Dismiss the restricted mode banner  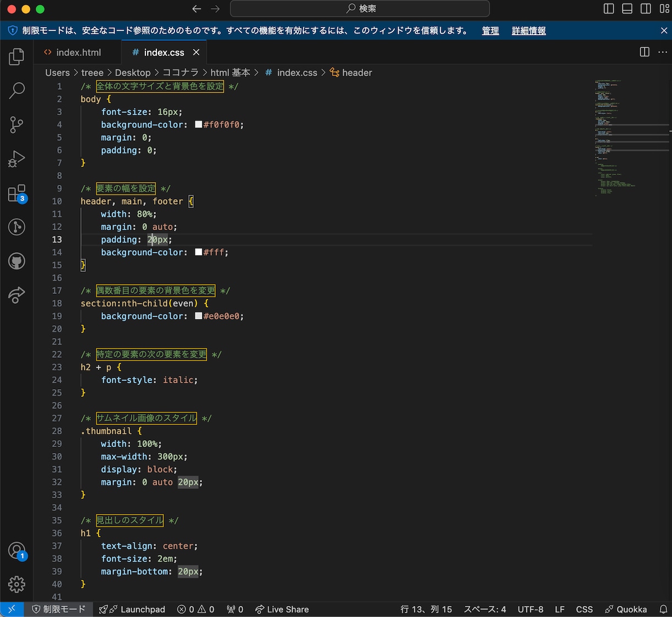664,31
